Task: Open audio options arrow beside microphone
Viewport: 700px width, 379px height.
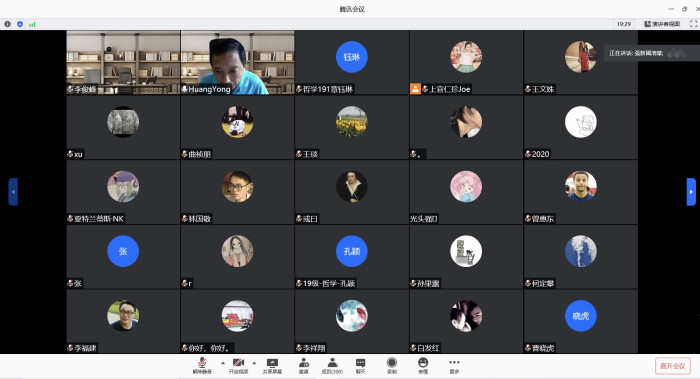Action: (x=223, y=363)
